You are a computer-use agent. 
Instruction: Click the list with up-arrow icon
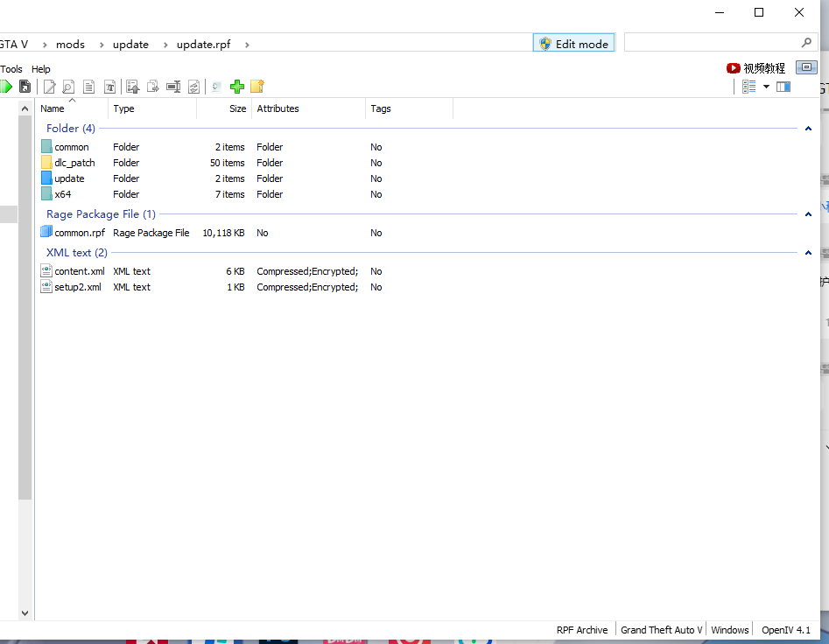[133, 87]
